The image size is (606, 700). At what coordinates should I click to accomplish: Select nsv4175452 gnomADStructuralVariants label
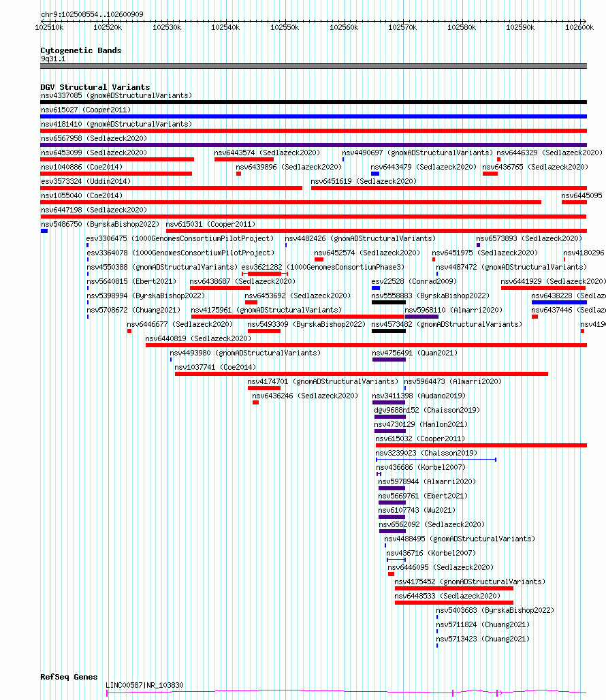click(x=471, y=582)
